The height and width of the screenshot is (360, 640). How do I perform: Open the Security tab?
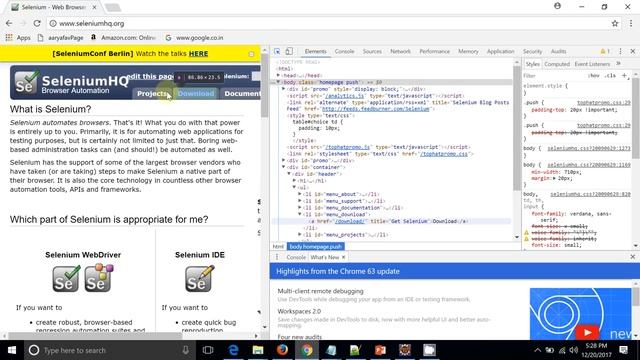[532, 51]
